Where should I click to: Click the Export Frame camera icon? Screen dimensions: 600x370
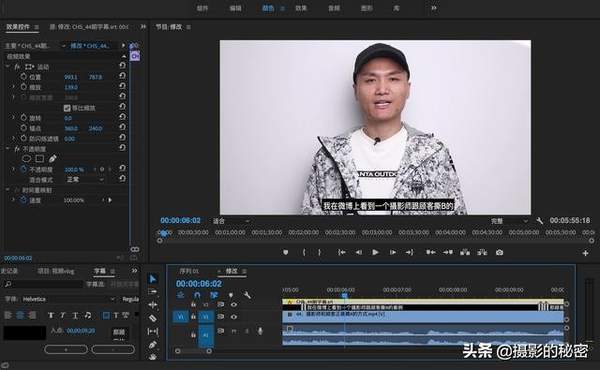499,253
